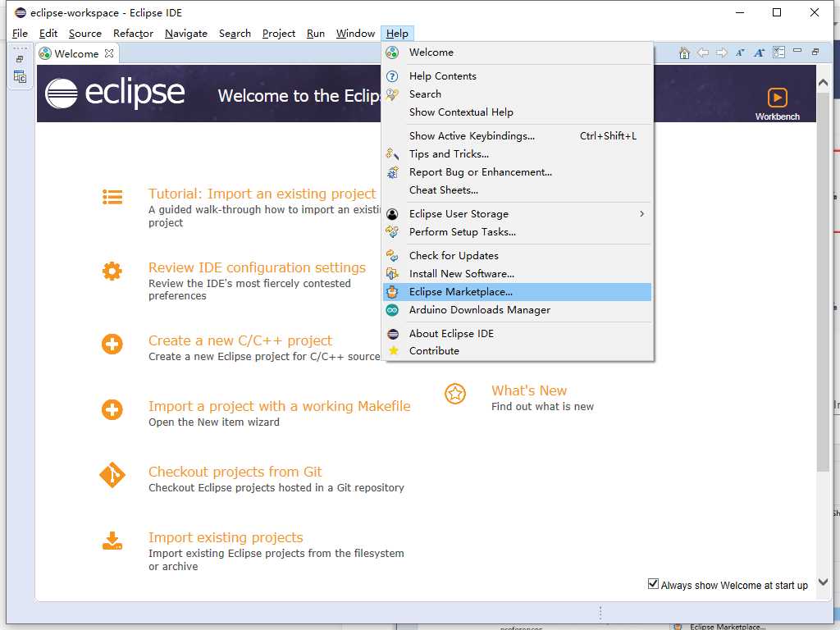Open the Navigate menu
The image size is (840, 630).
pos(186,33)
